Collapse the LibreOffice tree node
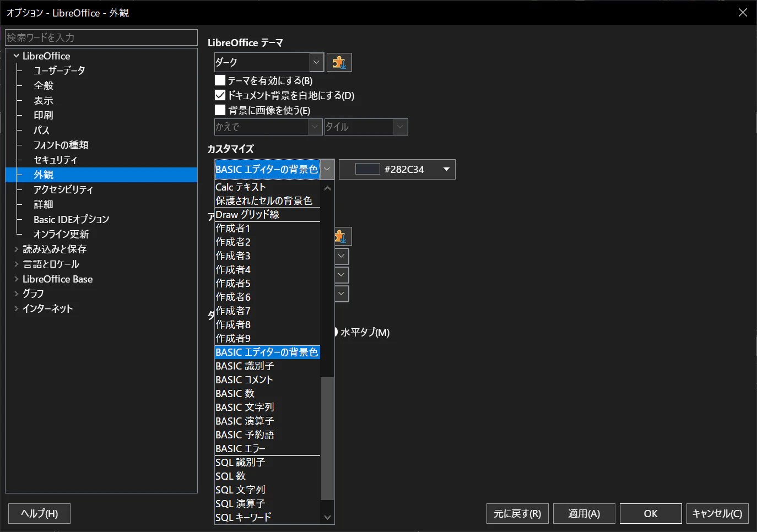The width and height of the screenshot is (757, 532). (x=17, y=56)
